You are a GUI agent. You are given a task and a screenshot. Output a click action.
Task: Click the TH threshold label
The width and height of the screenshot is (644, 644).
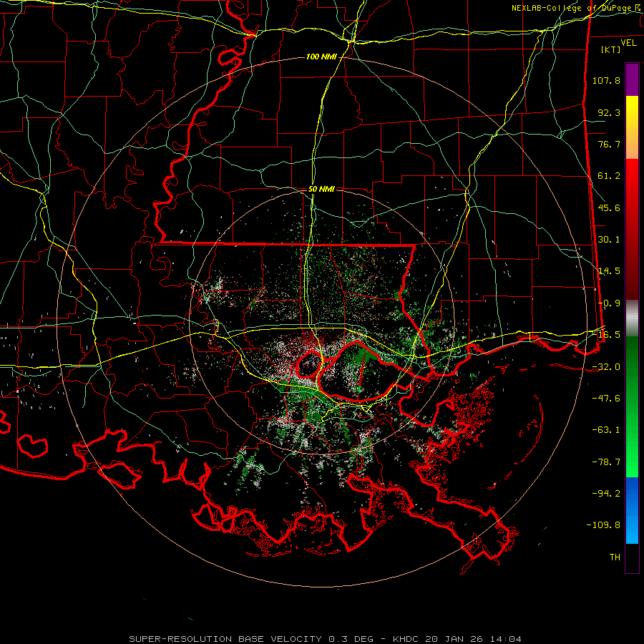tap(615, 557)
